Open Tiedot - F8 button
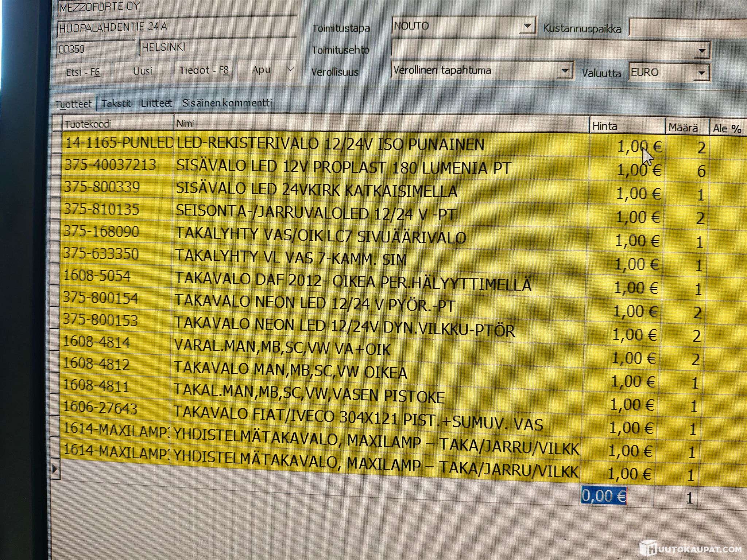Screen dimensions: 747x560 (204, 70)
